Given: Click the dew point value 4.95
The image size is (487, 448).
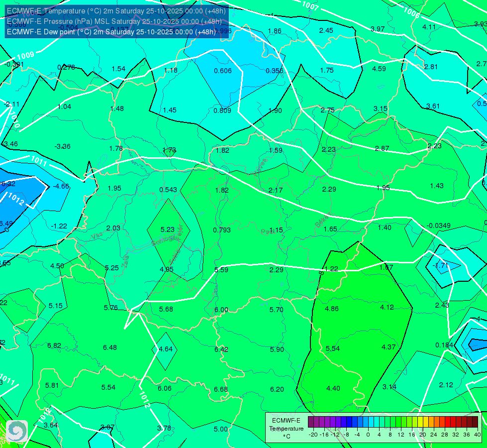Looking at the screenshot, I should 167,269.
